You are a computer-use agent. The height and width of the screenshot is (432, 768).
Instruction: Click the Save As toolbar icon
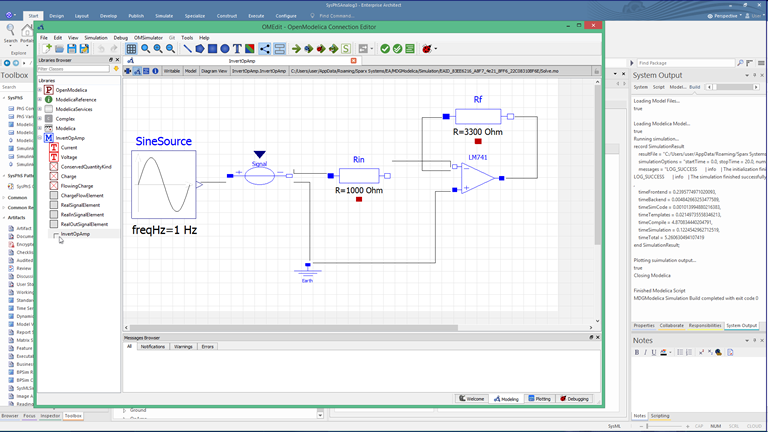84,48
